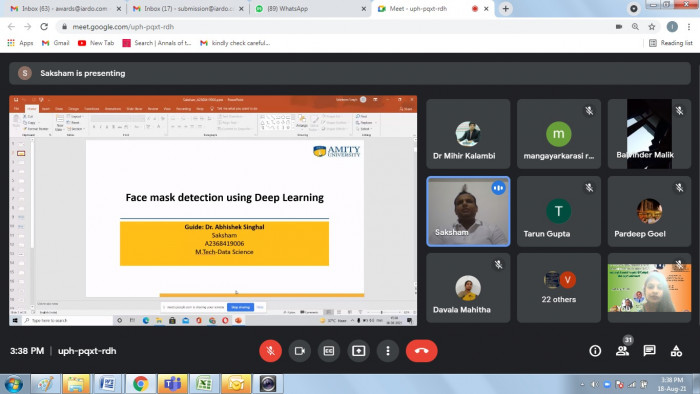Switch to Inbox awards@iardo.com tab
Viewport: 700px width, 394px height.
coord(66,8)
